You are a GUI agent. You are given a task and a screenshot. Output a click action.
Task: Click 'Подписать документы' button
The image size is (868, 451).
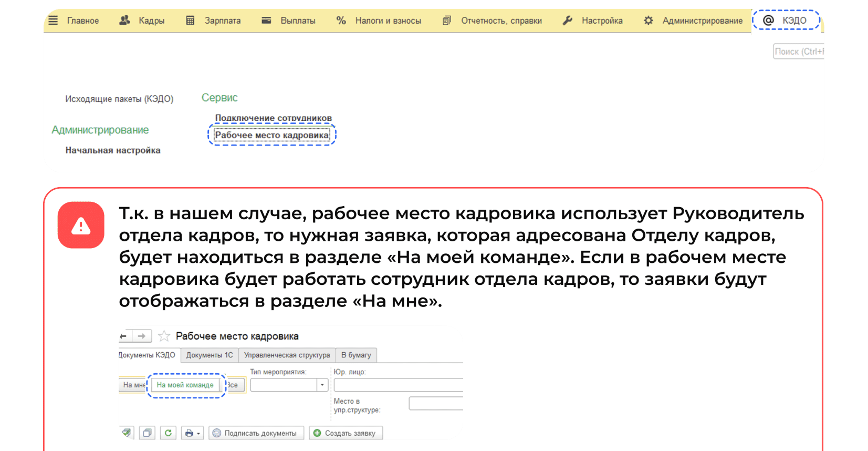pos(256,433)
